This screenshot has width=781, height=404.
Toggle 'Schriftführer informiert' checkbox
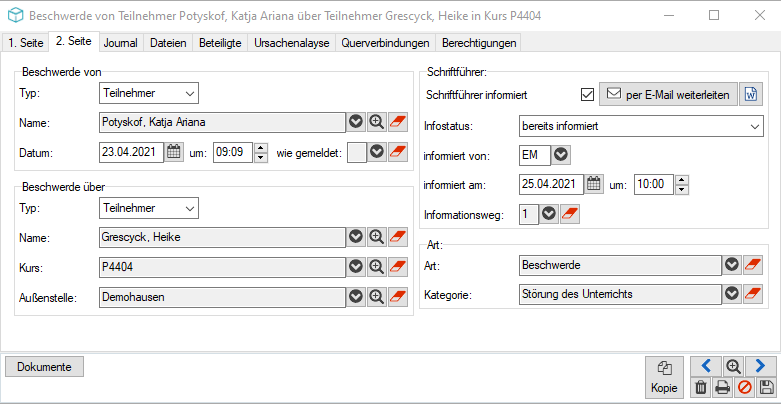[x=588, y=94]
